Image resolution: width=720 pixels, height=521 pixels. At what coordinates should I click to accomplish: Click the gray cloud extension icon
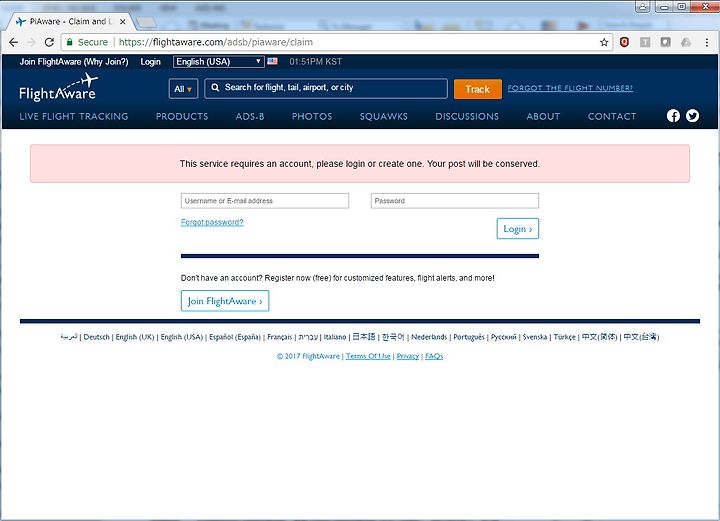[686, 42]
